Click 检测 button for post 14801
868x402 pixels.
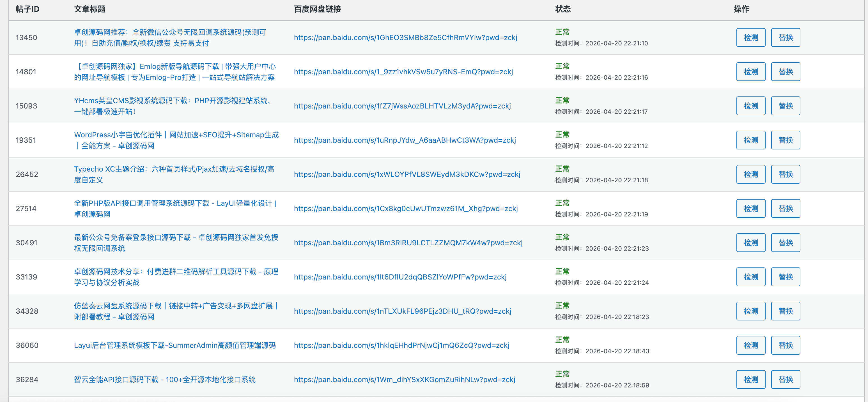[751, 71]
